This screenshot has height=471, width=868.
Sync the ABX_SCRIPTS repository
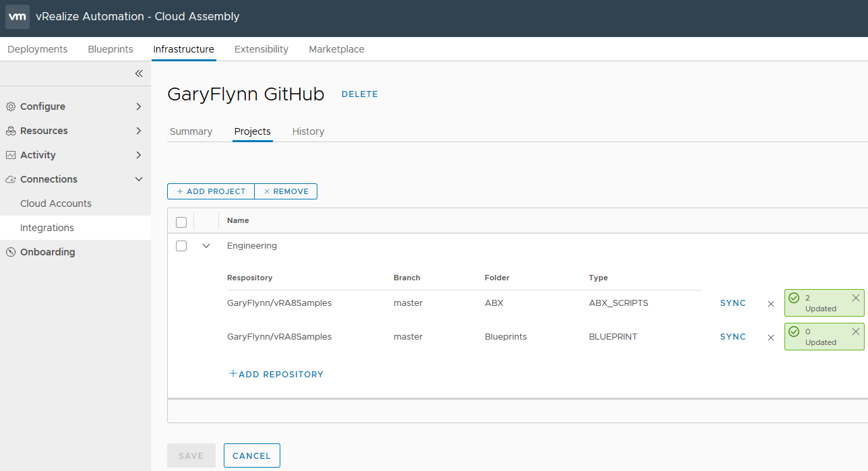coord(733,303)
